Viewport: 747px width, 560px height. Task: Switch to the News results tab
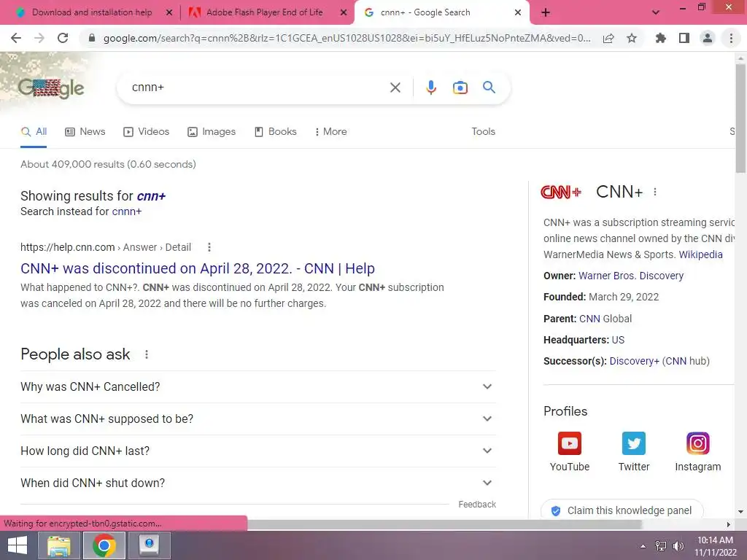[85, 132]
